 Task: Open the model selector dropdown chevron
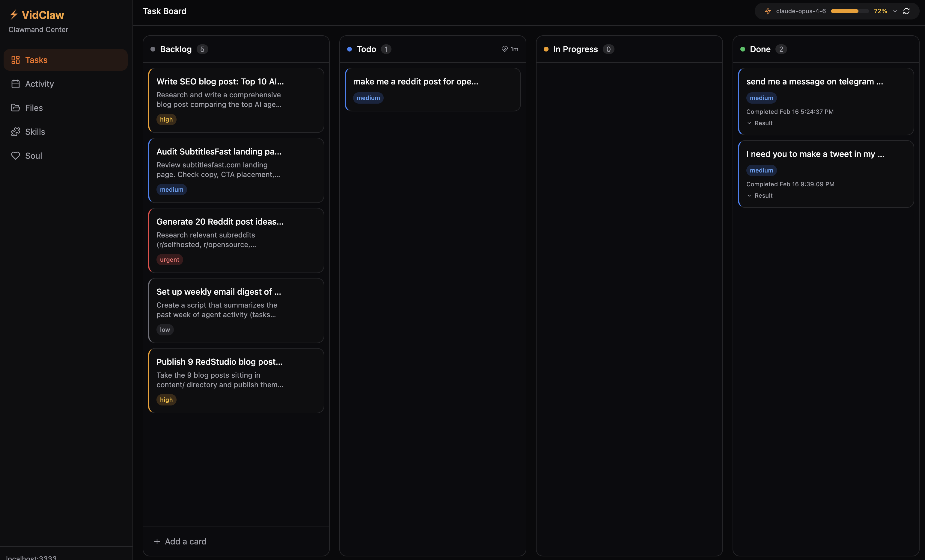click(x=895, y=11)
